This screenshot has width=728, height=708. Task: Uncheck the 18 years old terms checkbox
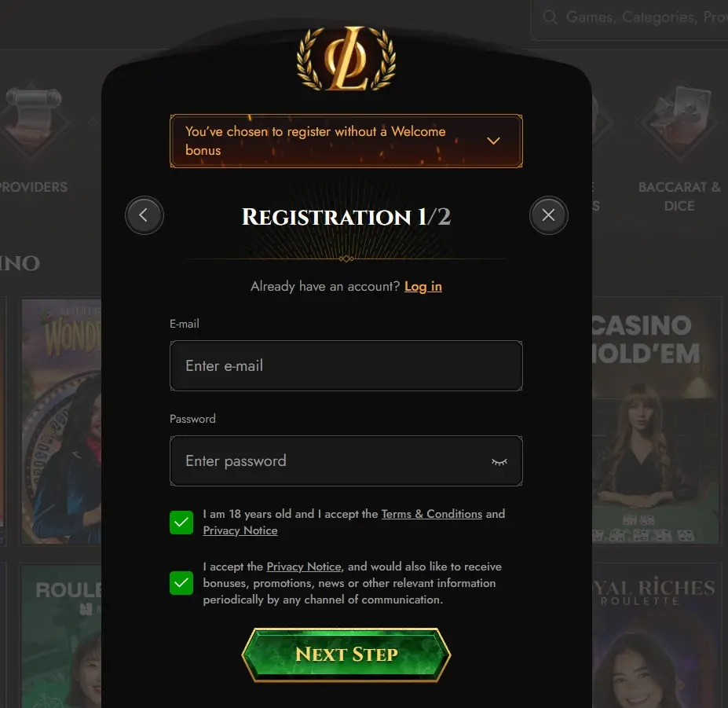coord(181,523)
